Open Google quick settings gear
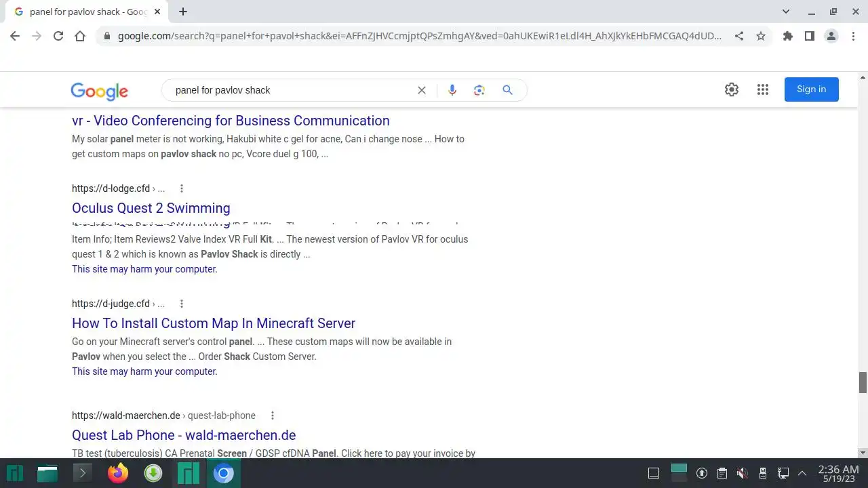The width and height of the screenshot is (868, 488). [732, 89]
